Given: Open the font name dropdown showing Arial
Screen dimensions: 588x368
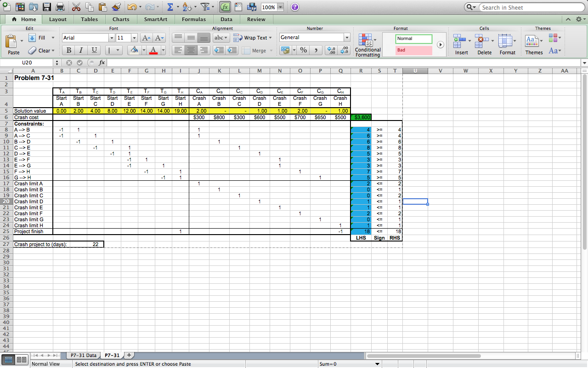Looking at the screenshot, I should tap(112, 38).
